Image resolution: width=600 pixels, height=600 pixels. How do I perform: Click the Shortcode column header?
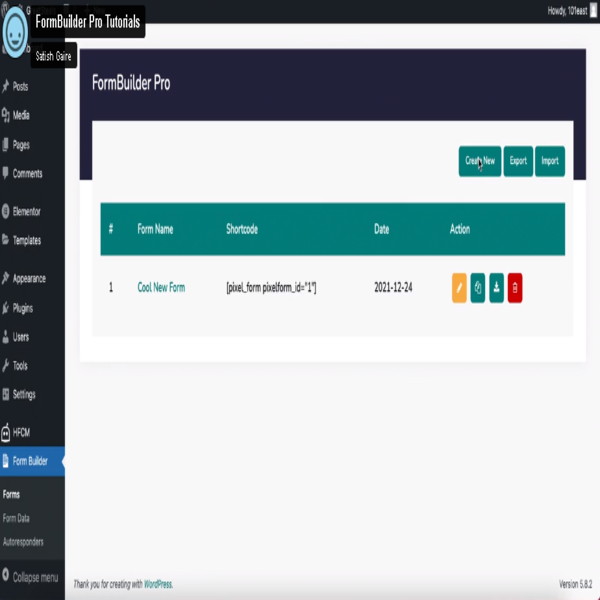coord(242,229)
